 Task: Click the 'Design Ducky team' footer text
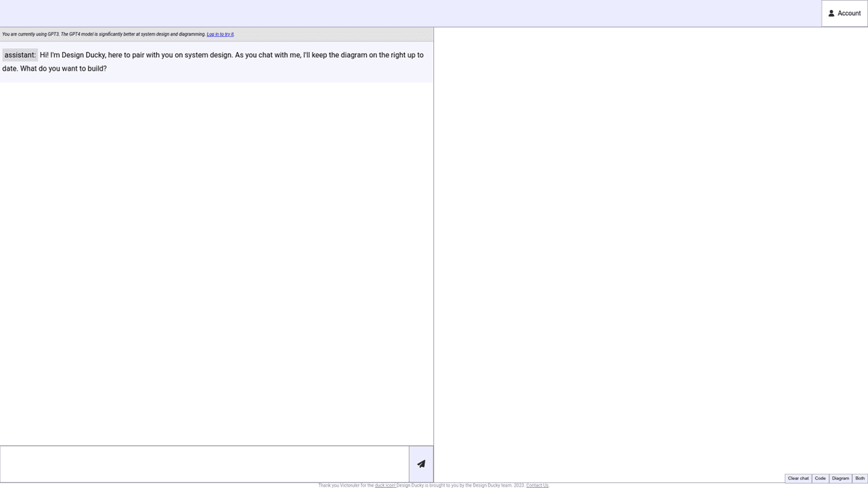tap(492, 485)
